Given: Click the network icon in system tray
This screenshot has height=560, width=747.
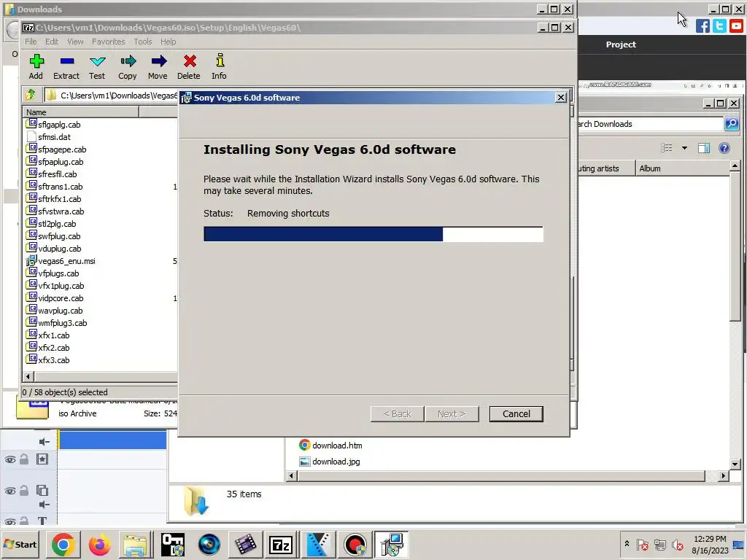Looking at the screenshot, I should pyautogui.click(x=659, y=544).
